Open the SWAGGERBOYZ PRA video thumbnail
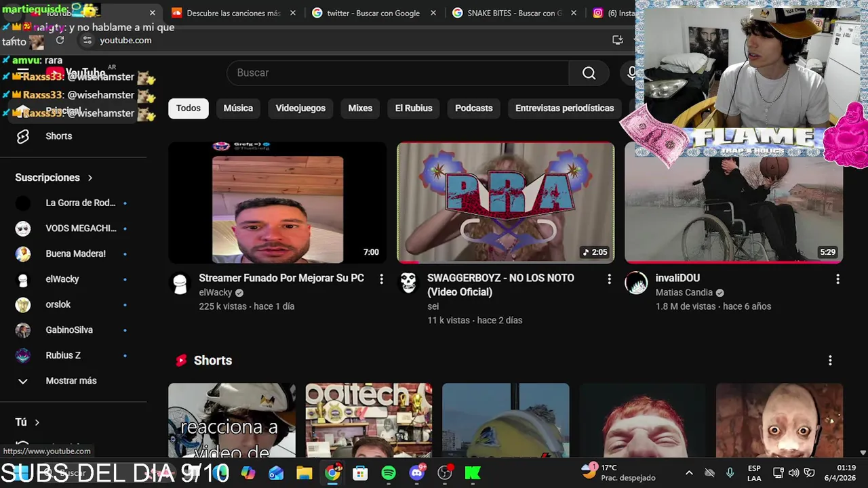 (x=505, y=203)
